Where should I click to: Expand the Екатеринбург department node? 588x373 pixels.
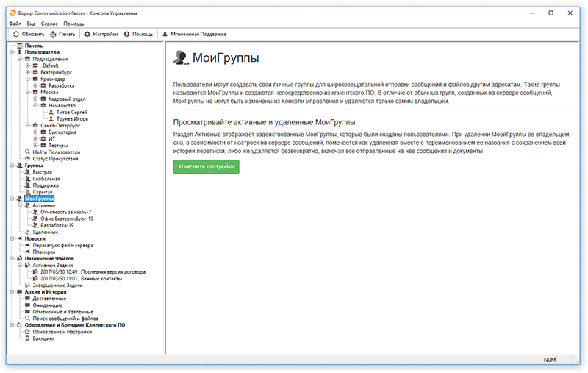click(28, 72)
